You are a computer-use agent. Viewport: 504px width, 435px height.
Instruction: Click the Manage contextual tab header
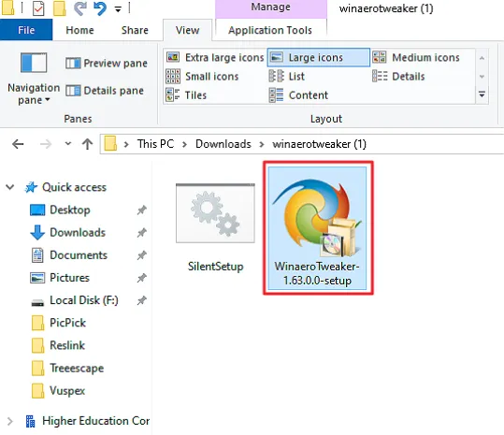[270, 7]
